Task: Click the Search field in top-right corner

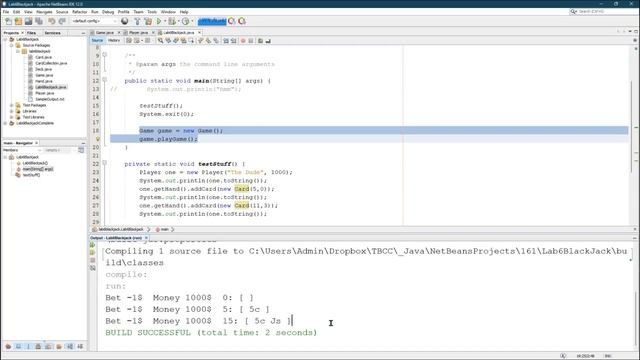Action: click(x=603, y=11)
